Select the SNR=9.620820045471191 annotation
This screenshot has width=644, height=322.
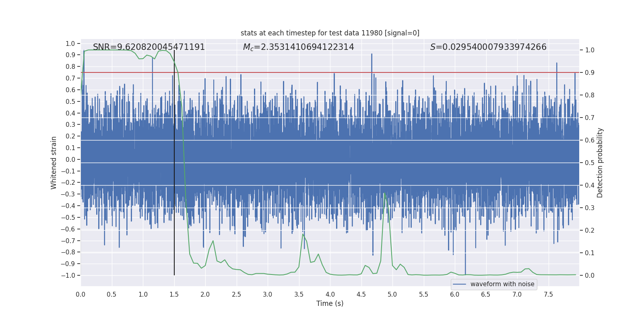149,47
